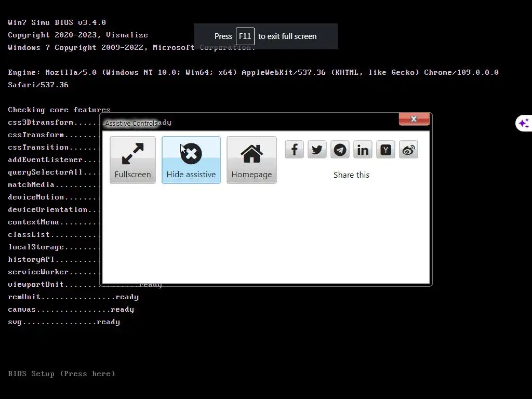Click the "Share this" label
Viewport: 532px width, 399px height.
(351, 175)
